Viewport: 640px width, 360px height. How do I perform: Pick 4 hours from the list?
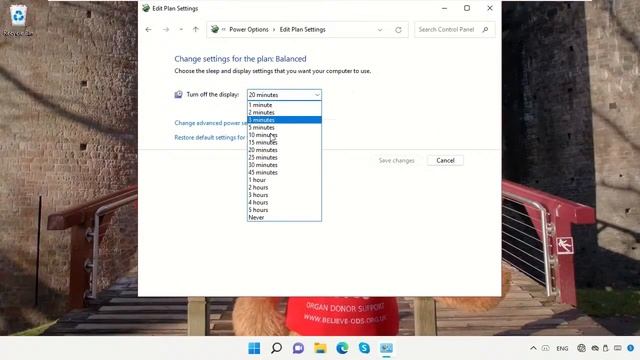[284, 202]
